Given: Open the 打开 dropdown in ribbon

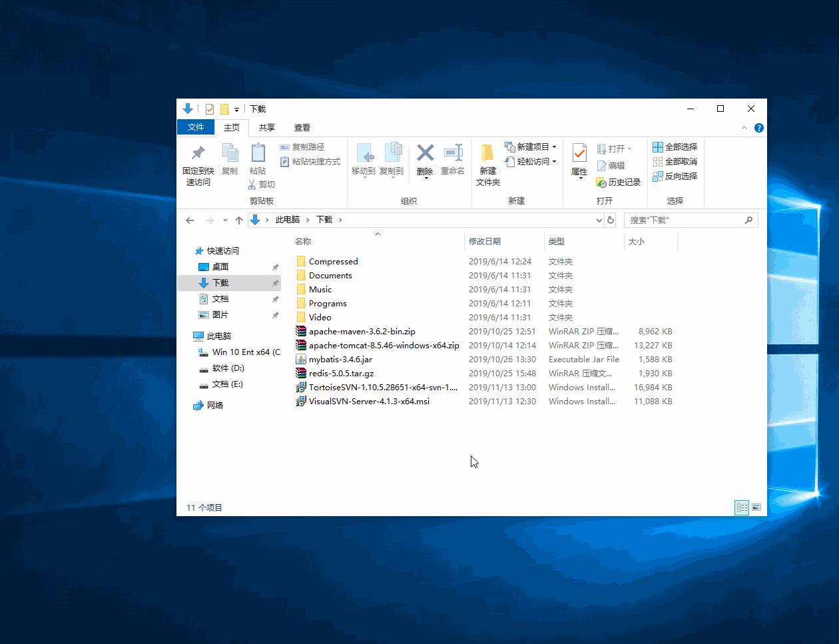Looking at the screenshot, I should (x=614, y=149).
